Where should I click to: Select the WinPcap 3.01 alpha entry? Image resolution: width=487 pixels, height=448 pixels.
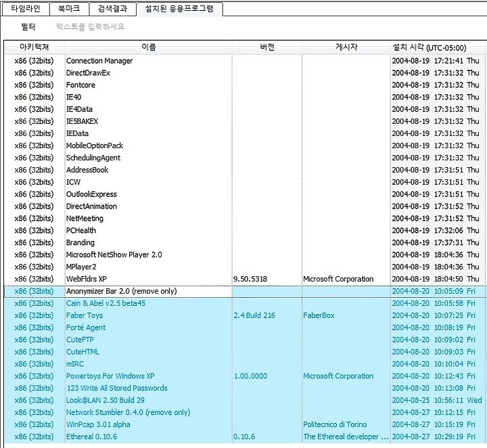98,424
